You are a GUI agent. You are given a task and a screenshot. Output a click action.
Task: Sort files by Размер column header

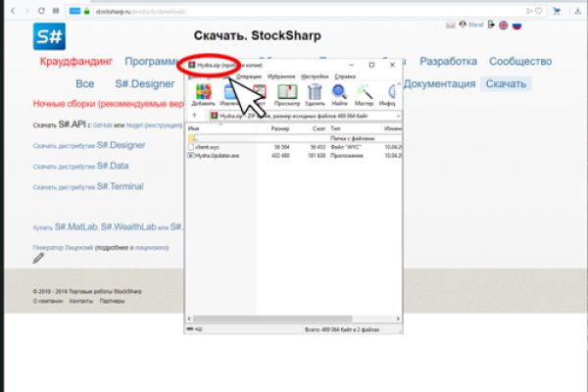pyautogui.click(x=280, y=128)
